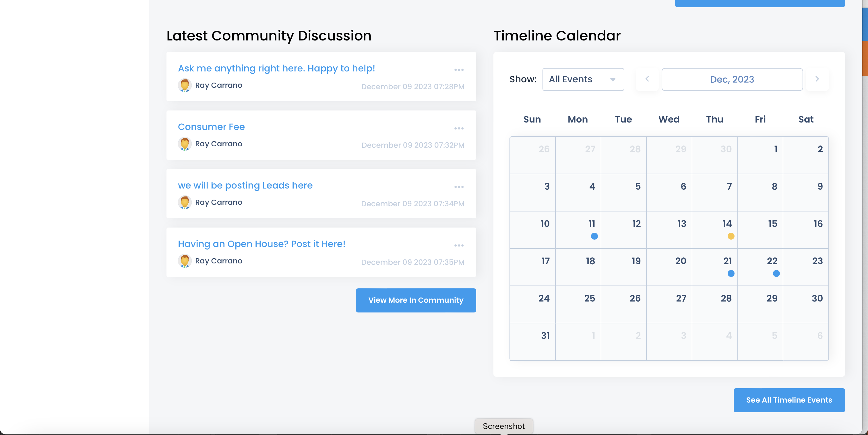868x435 pixels.
Task: Select December 5 in the calendar
Action: (624, 193)
